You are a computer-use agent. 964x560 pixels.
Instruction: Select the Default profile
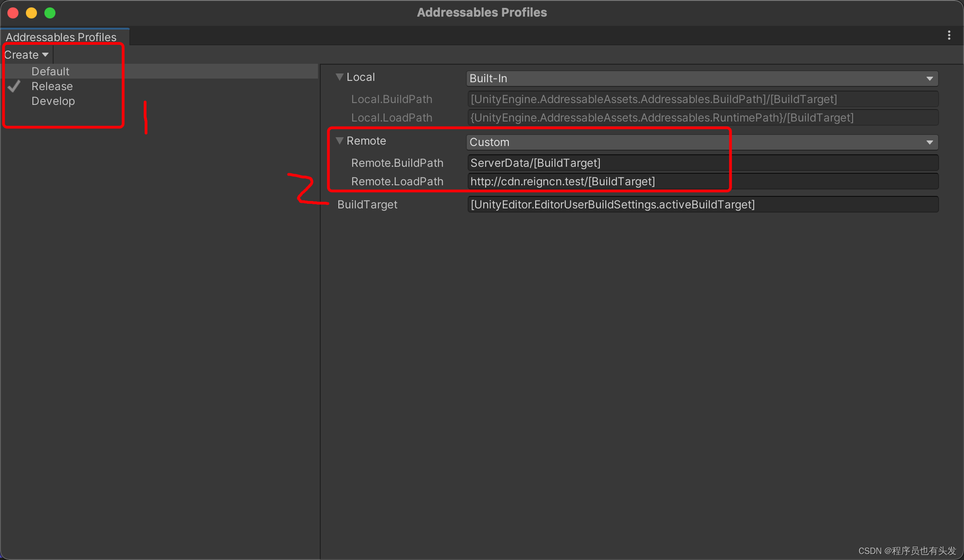coord(50,71)
